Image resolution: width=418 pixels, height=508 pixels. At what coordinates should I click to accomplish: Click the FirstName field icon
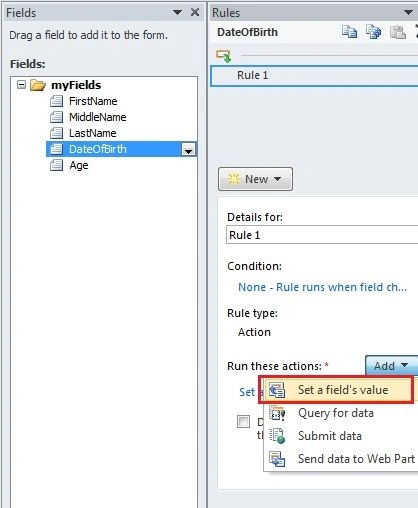click(x=56, y=101)
